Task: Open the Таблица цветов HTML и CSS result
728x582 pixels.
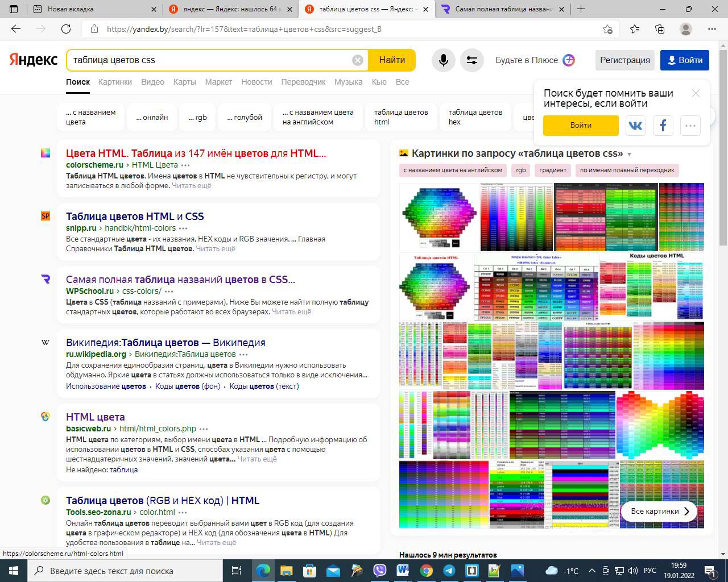Action: click(x=135, y=216)
